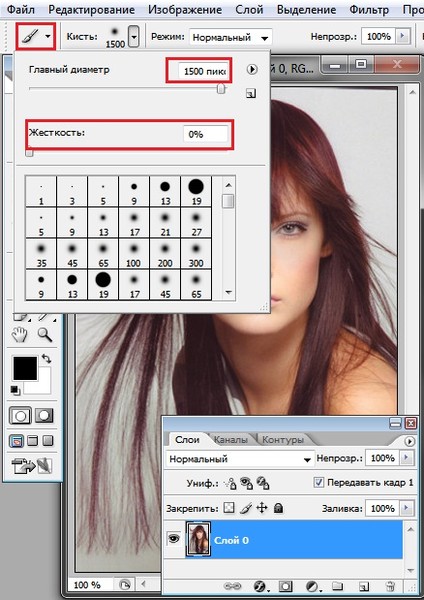This screenshot has width=424, height=600.
Task: Toggle lock transparent pixels checkbox icon
Action: (x=229, y=508)
